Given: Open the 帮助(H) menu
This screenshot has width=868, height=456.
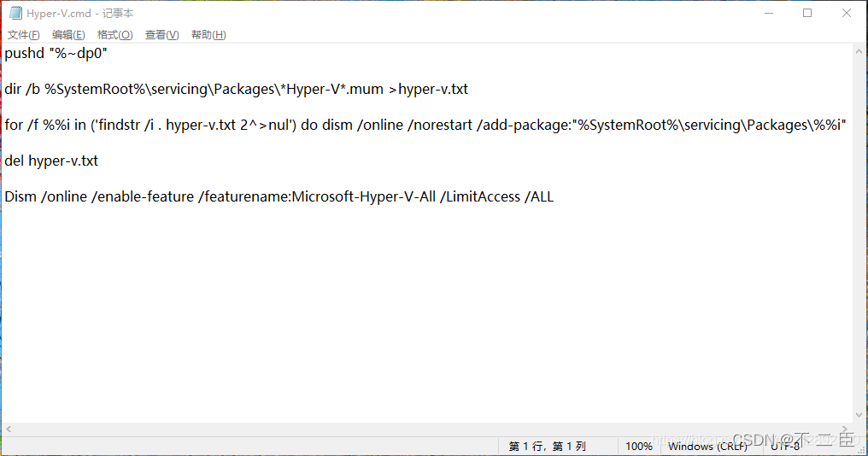Looking at the screenshot, I should tap(208, 35).
